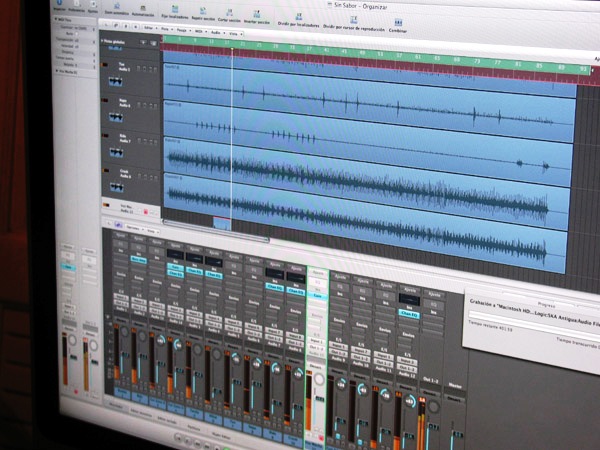Open the input slot on Audio 9 strip
This screenshot has width=600, height=450.
point(338,345)
